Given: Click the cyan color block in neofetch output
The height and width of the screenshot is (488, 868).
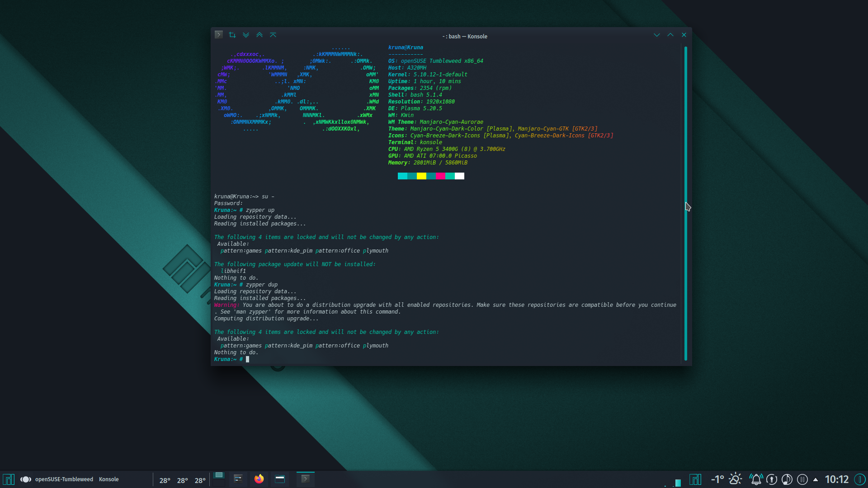Looking at the screenshot, I should tap(402, 176).
